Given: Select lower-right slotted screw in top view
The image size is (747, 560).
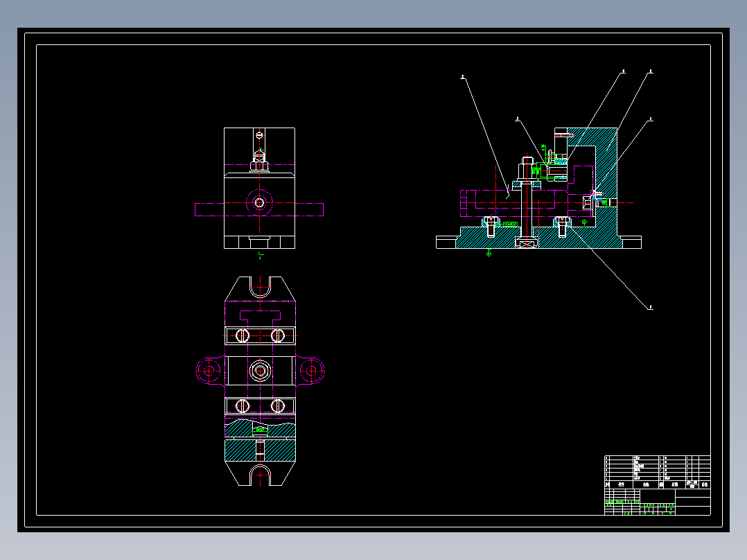Looking at the screenshot, I should click(278, 406).
